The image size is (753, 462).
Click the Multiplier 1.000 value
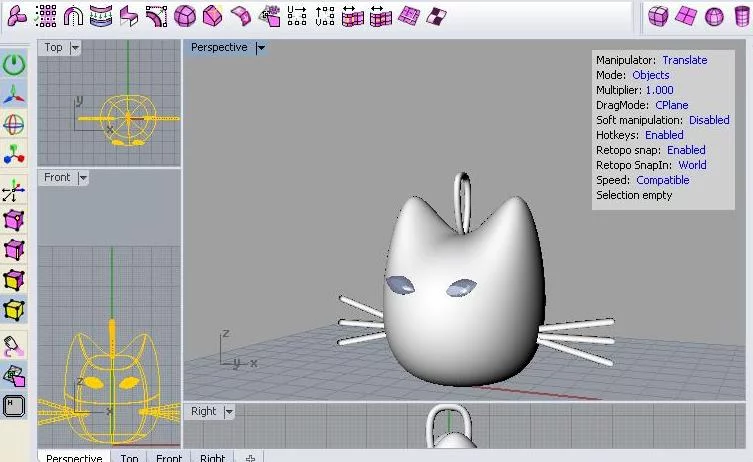pos(659,90)
